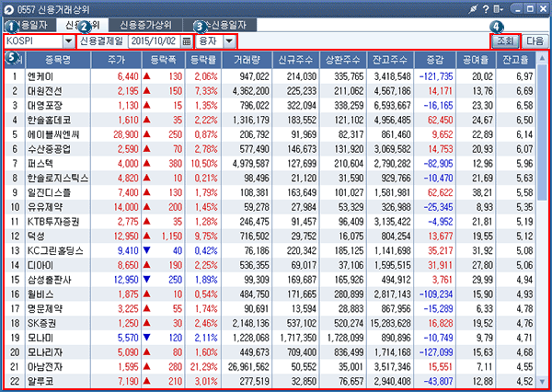Select stock 대원전선 in the list

point(45,91)
